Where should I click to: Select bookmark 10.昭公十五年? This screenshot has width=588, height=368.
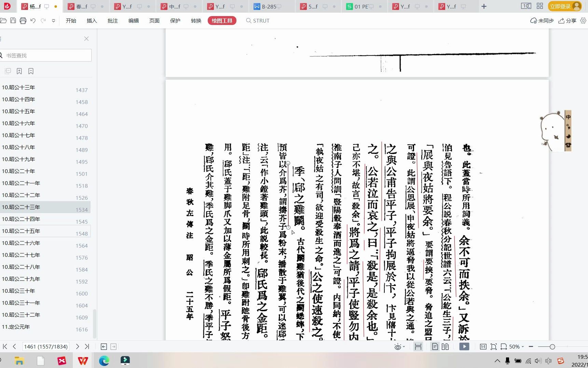pos(45,111)
